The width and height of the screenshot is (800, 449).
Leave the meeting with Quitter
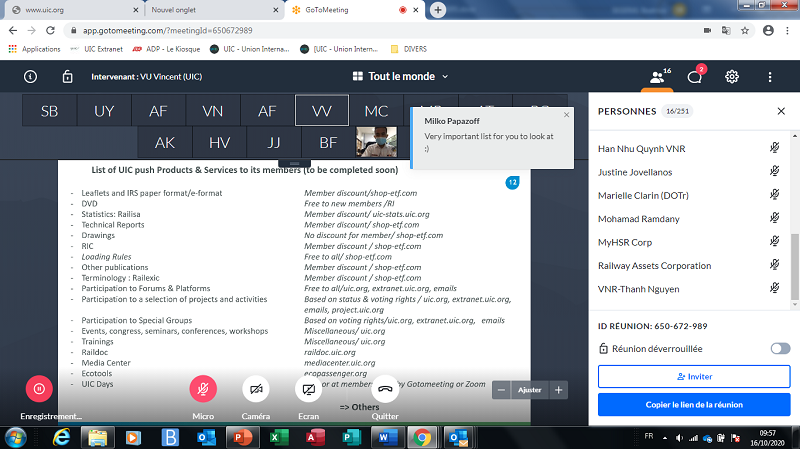(x=385, y=389)
